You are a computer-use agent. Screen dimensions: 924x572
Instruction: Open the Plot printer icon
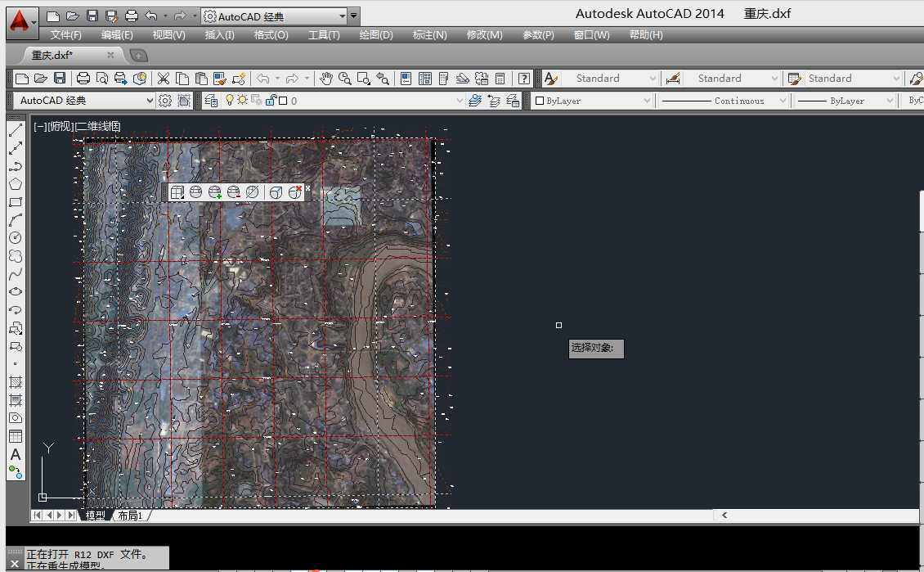pos(83,79)
